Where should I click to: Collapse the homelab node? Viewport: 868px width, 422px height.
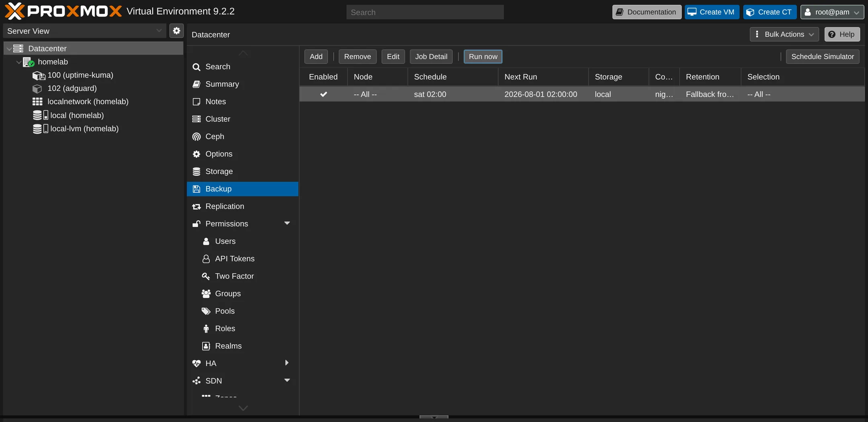point(18,62)
